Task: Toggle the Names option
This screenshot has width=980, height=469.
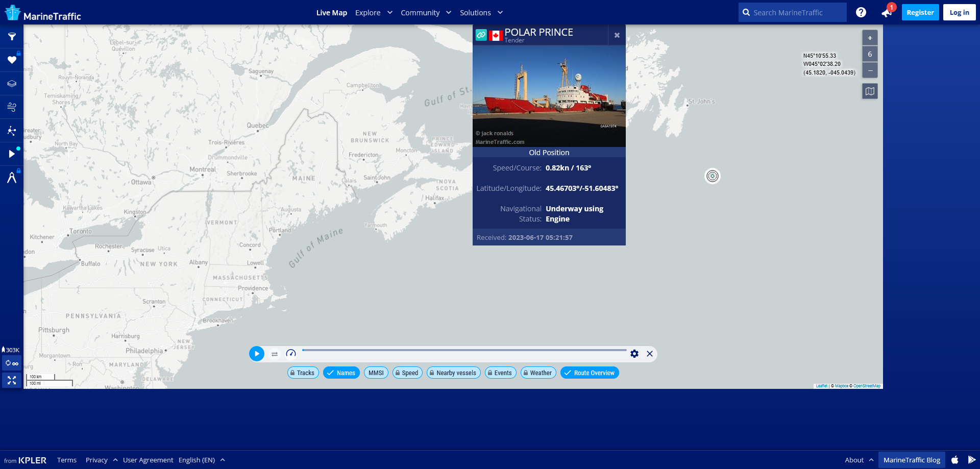Action: pyautogui.click(x=341, y=373)
